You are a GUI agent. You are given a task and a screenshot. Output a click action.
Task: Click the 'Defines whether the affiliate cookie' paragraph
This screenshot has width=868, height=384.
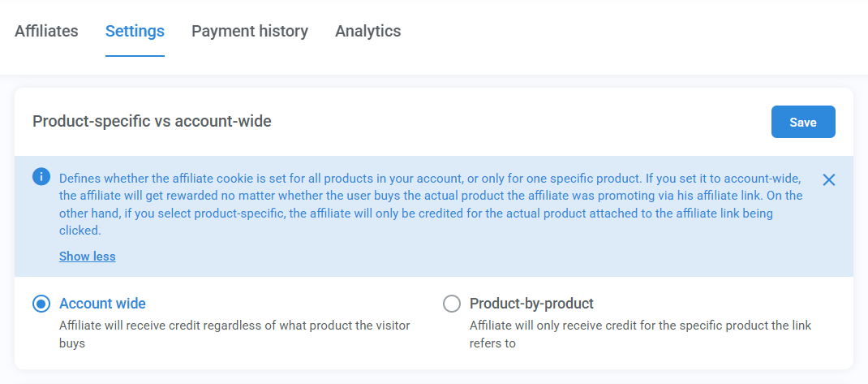pos(431,205)
